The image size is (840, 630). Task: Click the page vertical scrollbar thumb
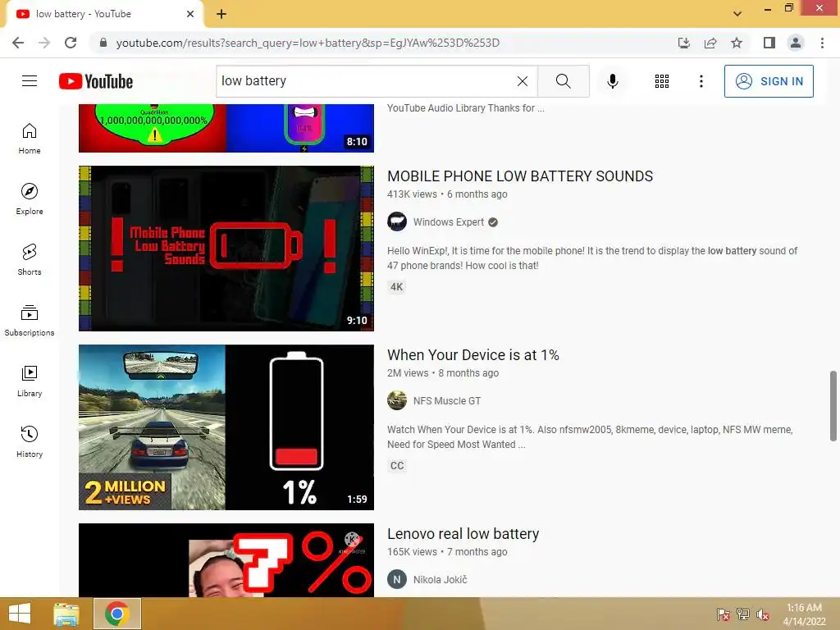[x=833, y=405]
